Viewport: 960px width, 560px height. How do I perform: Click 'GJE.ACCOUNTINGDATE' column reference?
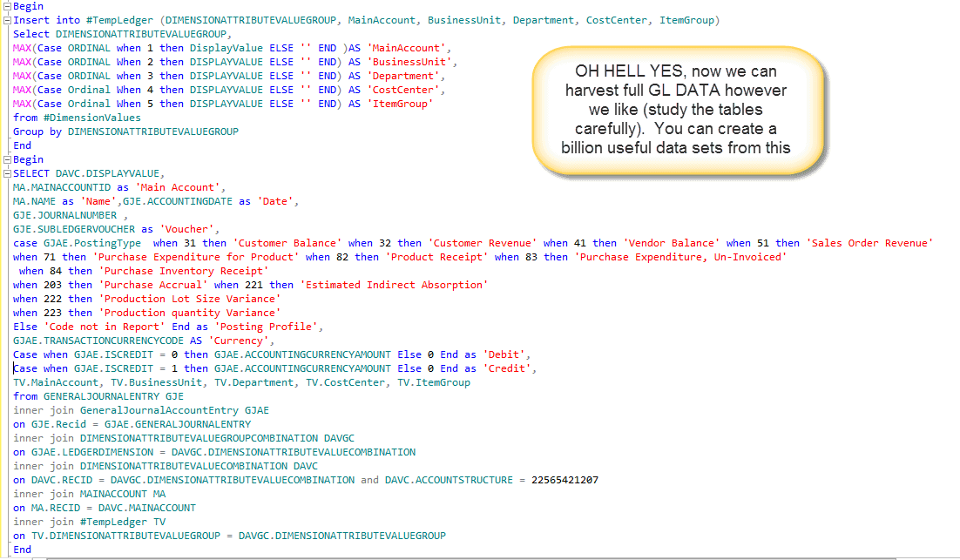tap(178, 201)
